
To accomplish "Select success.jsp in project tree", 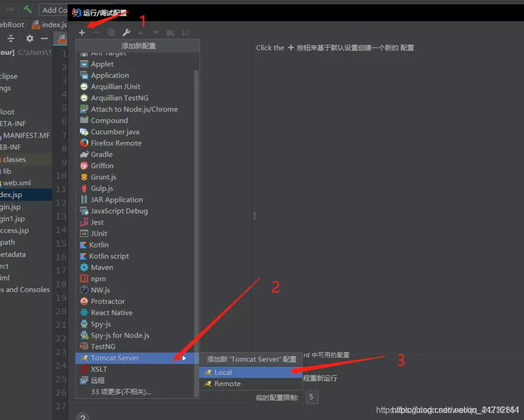I will [26, 230].
